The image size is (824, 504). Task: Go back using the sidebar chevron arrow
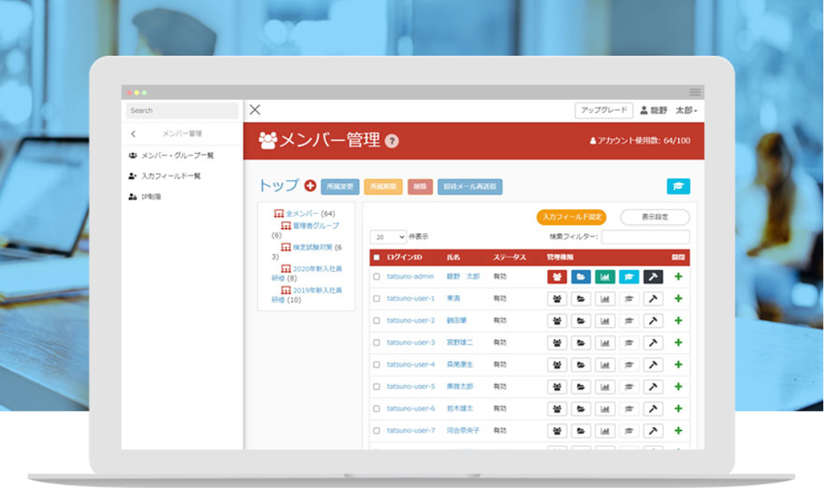(x=134, y=134)
